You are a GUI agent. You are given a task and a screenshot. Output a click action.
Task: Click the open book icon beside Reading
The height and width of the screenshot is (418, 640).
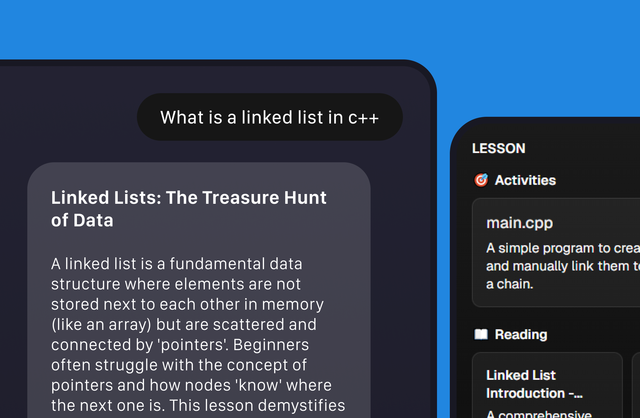tap(481, 334)
